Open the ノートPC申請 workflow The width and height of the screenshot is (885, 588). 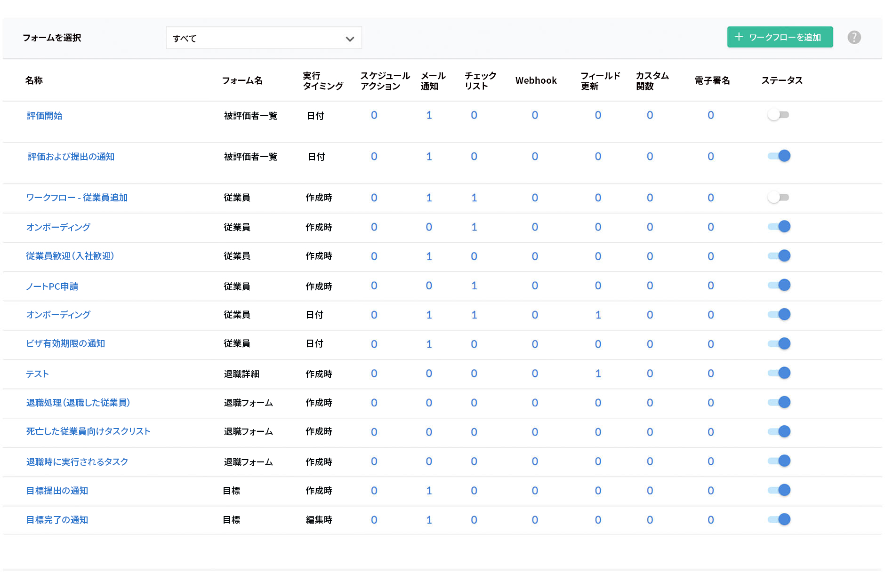pos(52,286)
